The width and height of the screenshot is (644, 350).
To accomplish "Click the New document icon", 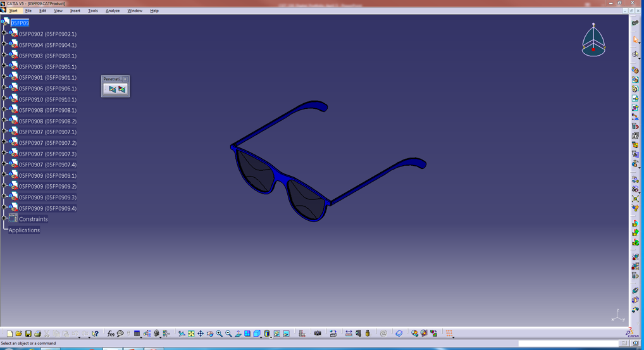I will click(9, 334).
